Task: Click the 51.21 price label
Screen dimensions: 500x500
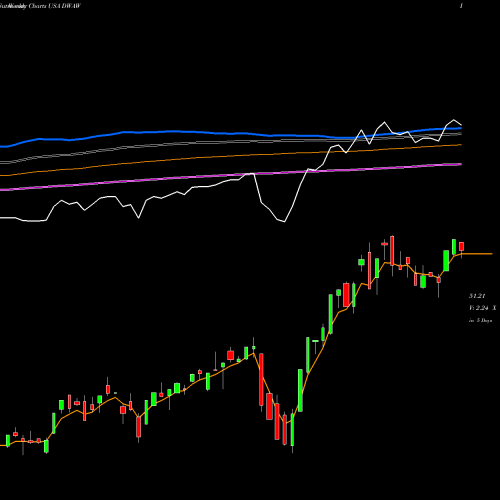Action: 477,296
